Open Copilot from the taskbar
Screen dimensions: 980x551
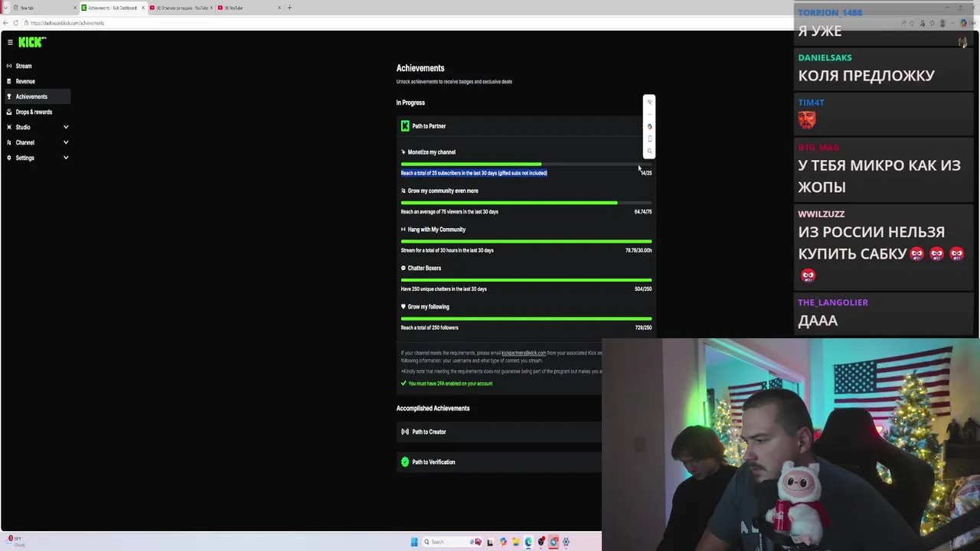(503, 542)
